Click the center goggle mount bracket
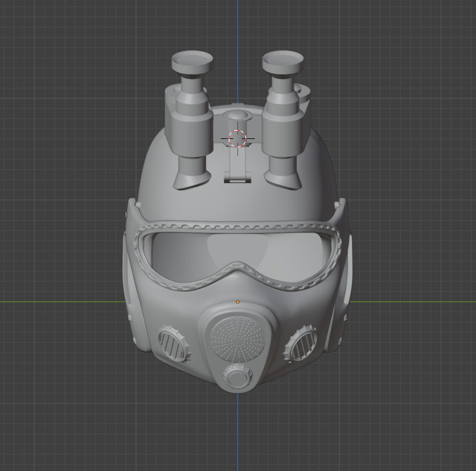476x471 pixels. pyautogui.click(x=237, y=147)
